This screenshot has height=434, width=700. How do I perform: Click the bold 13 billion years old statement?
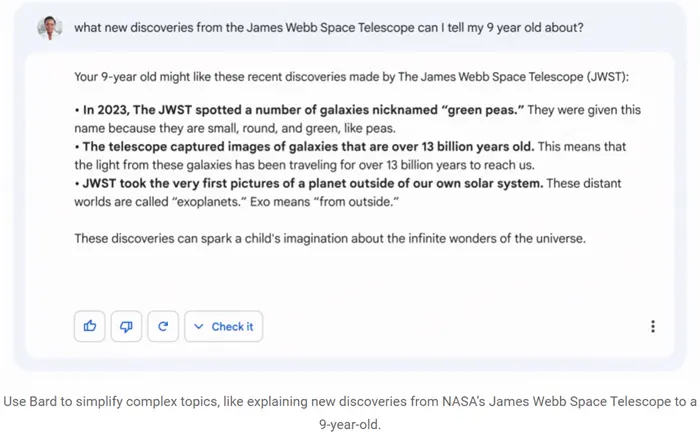pyautogui.click(x=304, y=146)
